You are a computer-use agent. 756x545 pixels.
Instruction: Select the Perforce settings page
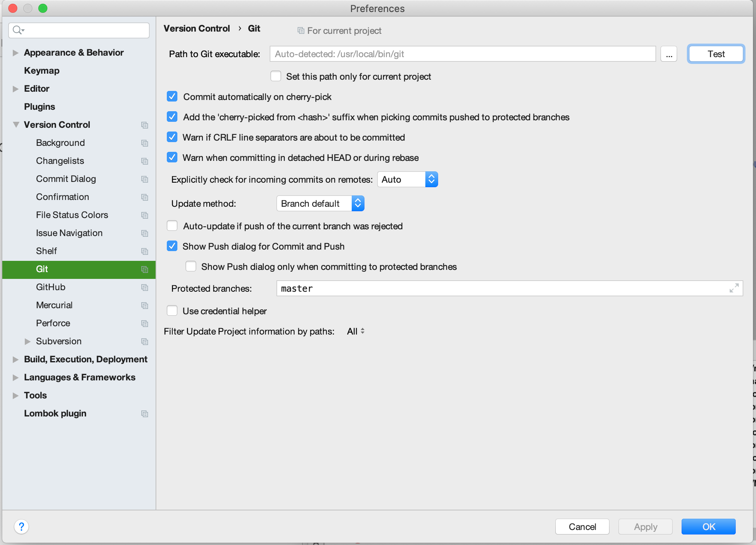tap(53, 323)
